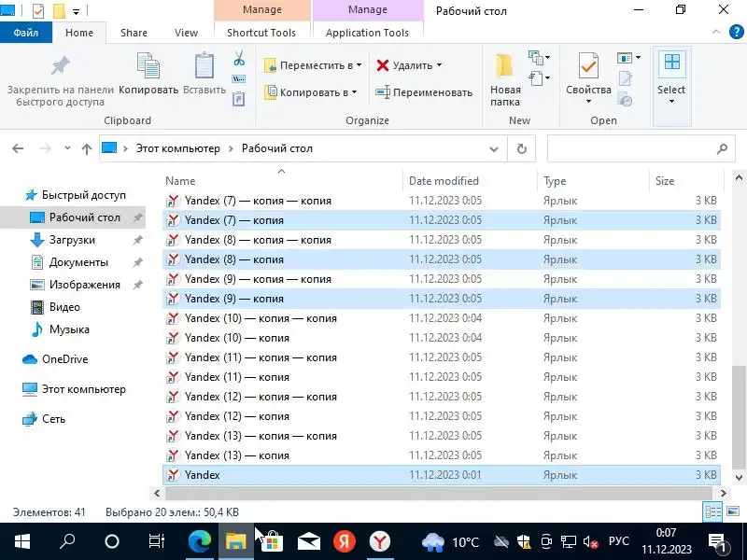Screen dimensions: 747x560
Task: Switch to the Share tab
Action: tap(134, 33)
